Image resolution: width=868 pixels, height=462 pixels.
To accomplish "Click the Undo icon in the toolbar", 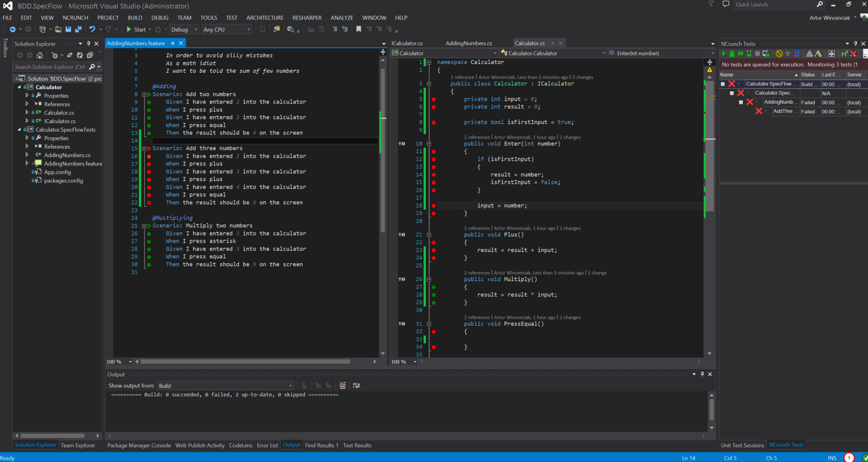I will [x=92, y=30].
